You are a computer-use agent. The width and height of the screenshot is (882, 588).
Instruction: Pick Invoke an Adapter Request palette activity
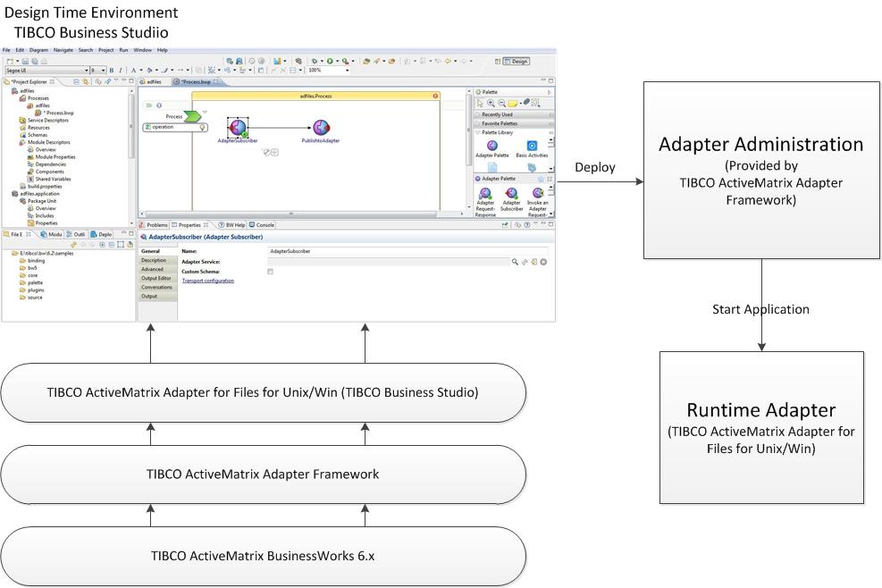coord(538,202)
